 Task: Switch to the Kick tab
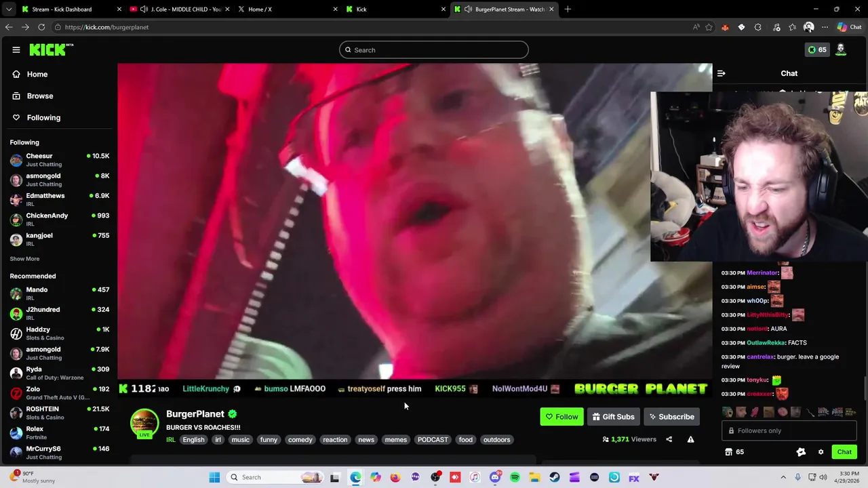click(396, 9)
